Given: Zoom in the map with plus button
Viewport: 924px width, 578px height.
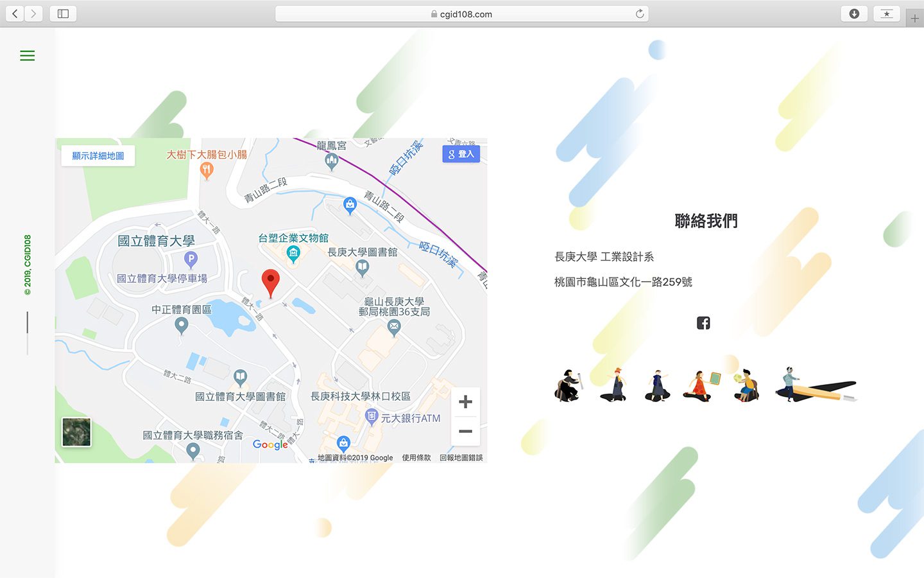Looking at the screenshot, I should (465, 402).
